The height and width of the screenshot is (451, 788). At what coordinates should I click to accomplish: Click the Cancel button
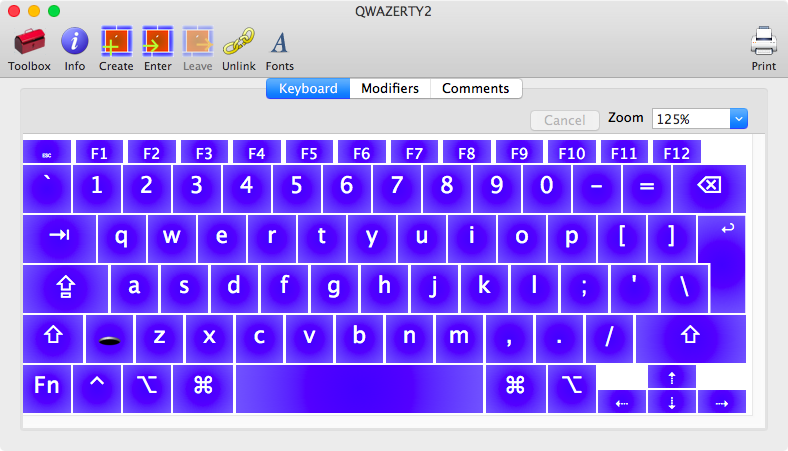565,120
